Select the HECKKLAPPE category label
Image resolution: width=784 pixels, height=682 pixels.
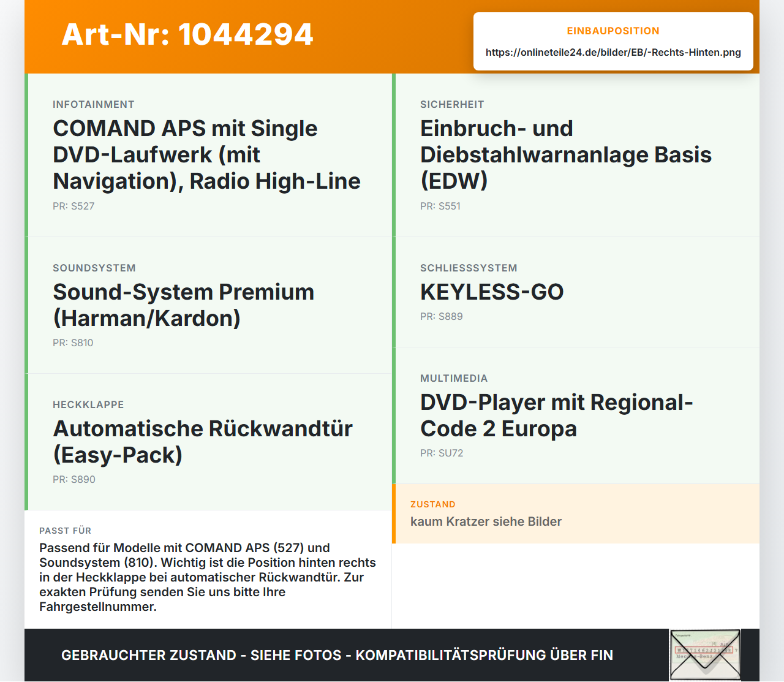[88, 404]
